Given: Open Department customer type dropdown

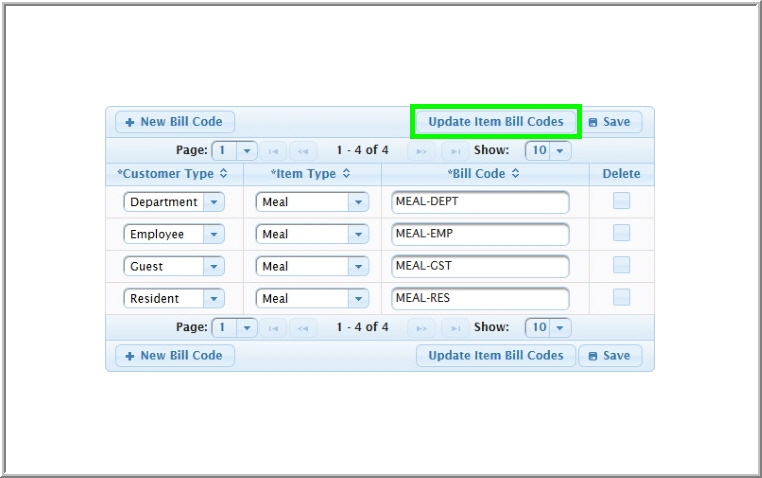Looking at the screenshot, I should [214, 202].
